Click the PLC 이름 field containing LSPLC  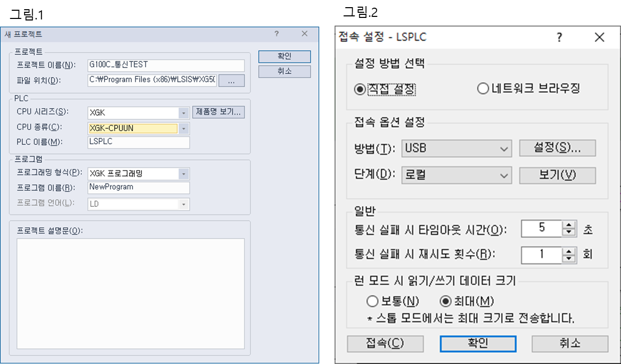click(138, 142)
